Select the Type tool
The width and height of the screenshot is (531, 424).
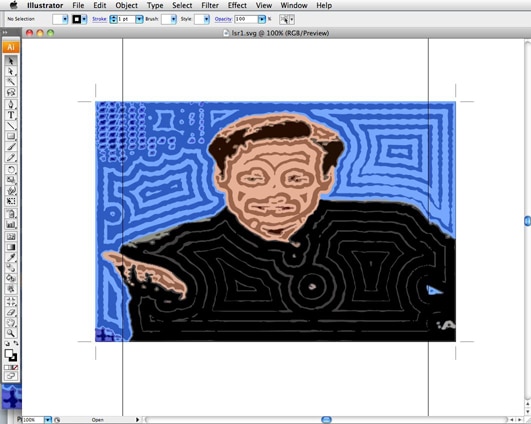click(11, 115)
